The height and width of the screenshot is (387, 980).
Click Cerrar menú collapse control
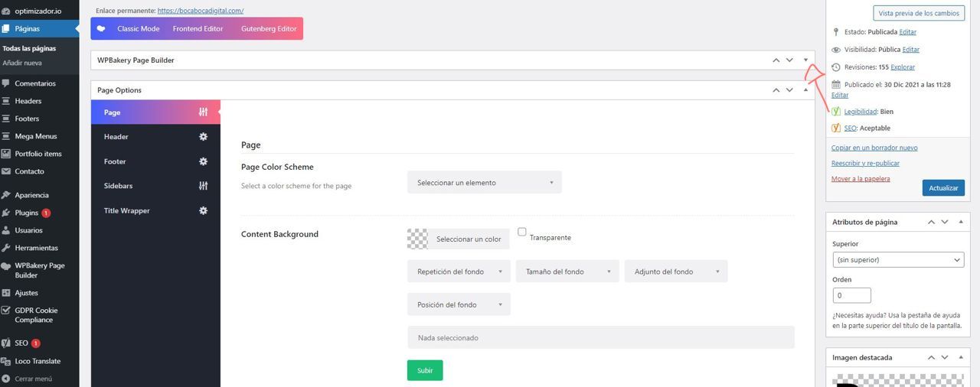[x=28, y=379]
